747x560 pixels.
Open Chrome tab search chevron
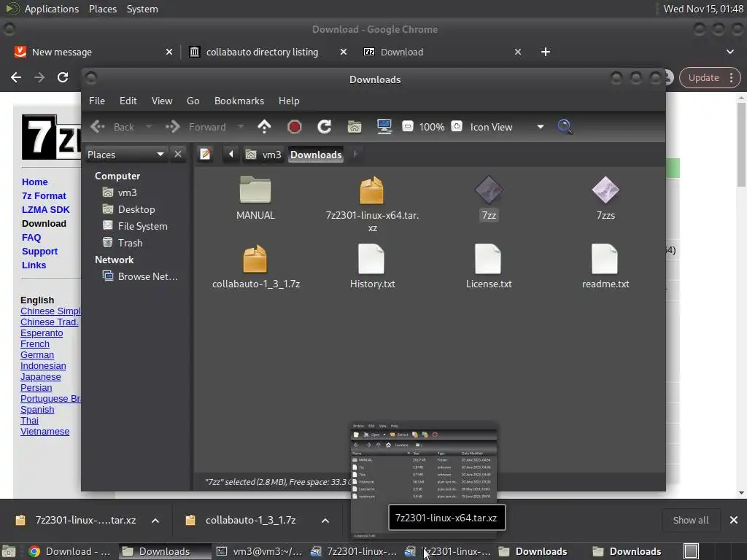click(729, 52)
